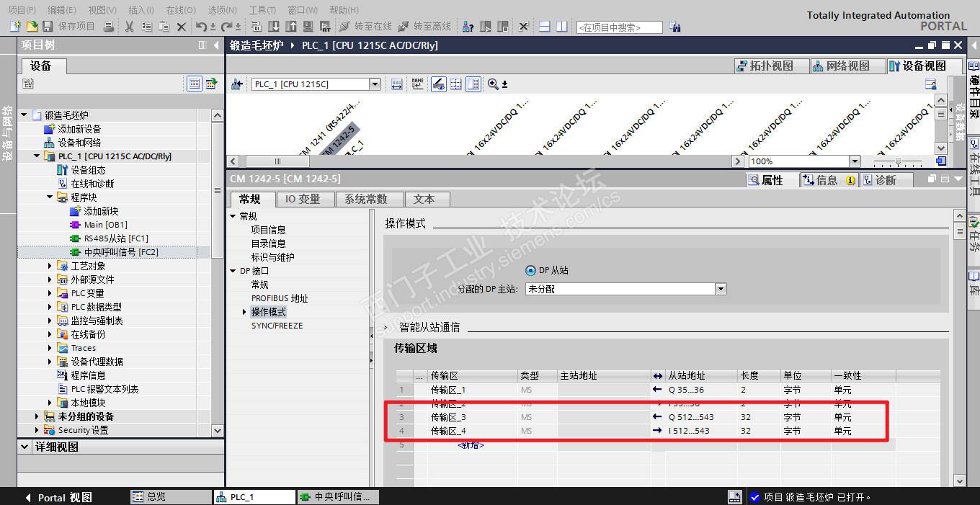
Task: Click the paste icon in toolbar
Action: click(164, 26)
